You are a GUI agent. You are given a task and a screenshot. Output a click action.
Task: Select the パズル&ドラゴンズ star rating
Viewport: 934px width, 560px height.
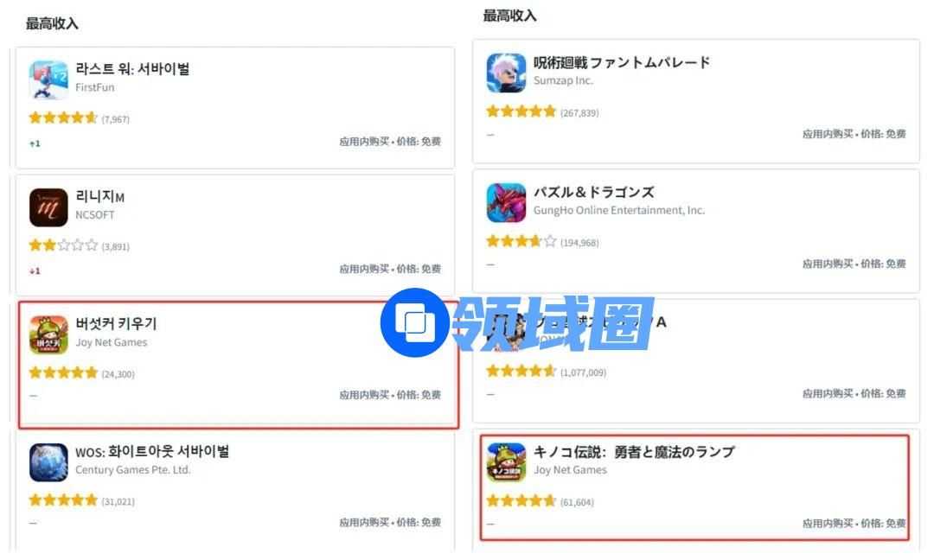click(521, 241)
